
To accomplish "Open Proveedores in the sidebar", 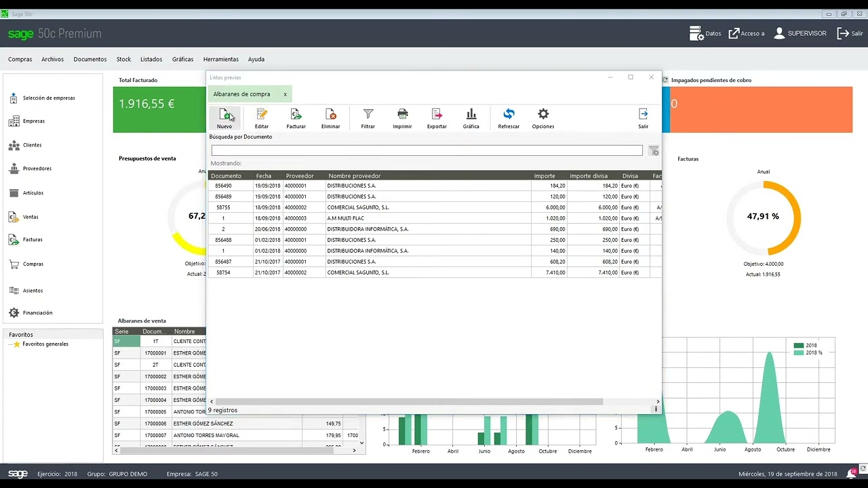I will click(37, 169).
